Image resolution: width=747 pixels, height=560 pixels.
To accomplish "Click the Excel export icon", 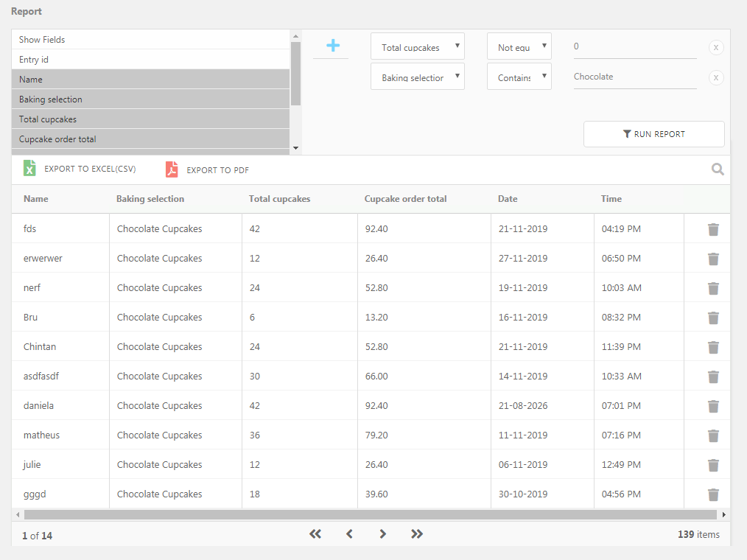I will coord(29,168).
